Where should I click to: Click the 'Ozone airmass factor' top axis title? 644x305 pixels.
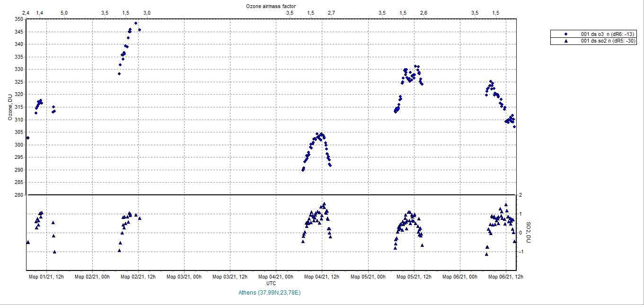(271, 6)
